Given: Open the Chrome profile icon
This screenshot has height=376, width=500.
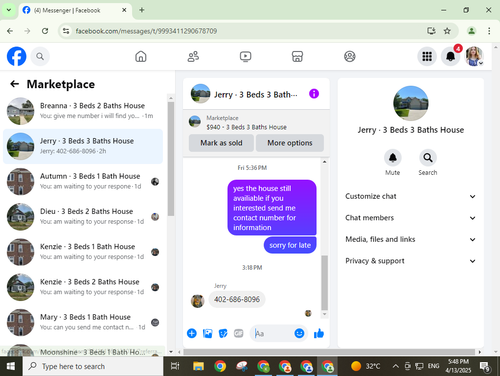Looking at the screenshot, I should (x=471, y=31).
